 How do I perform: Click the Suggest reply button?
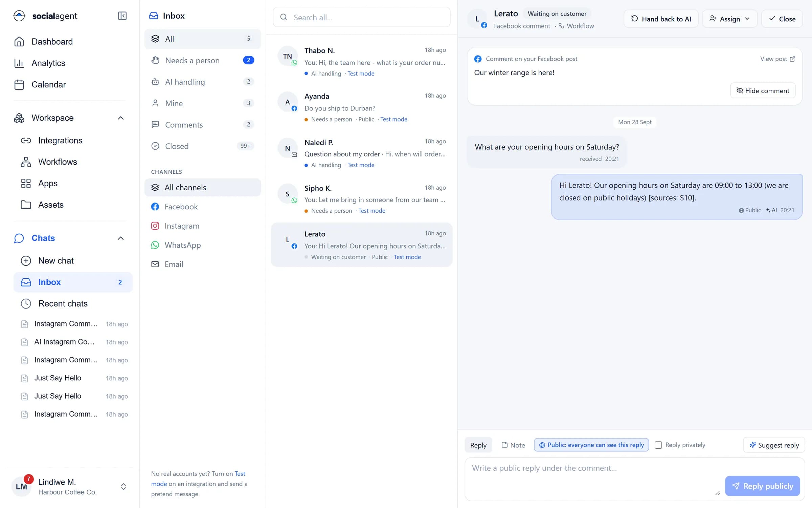(x=774, y=445)
